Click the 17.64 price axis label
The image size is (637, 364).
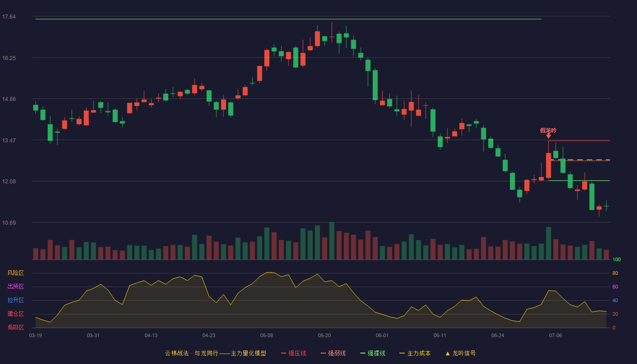click(9, 17)
